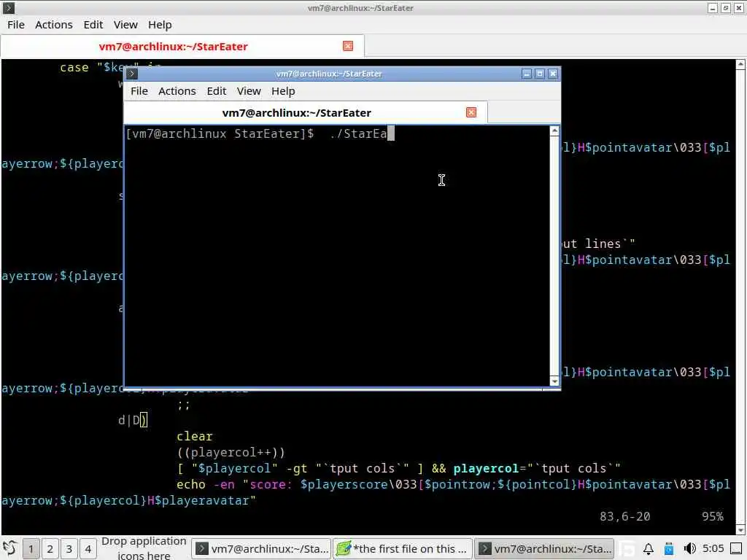Image resolution: width=747 pixels, height=560 pixels.
Task: Open volume control speaker icon
Action: click(x=689, y=549)
